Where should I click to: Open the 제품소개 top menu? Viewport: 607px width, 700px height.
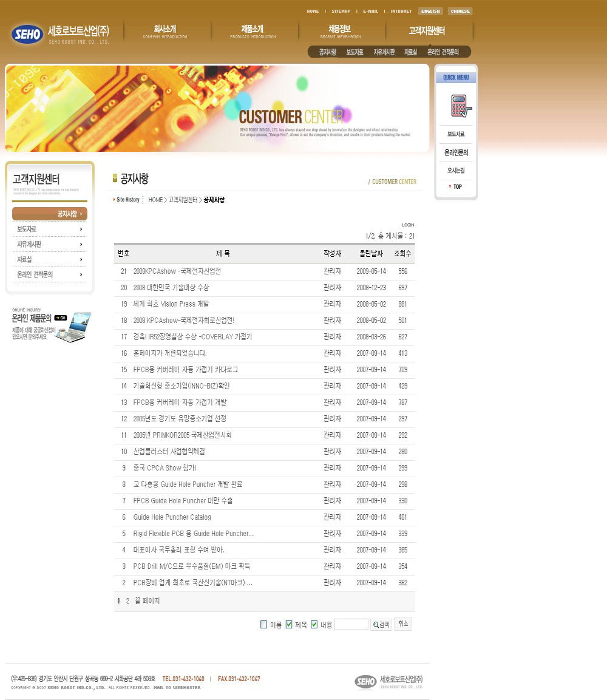coord(253,31)
